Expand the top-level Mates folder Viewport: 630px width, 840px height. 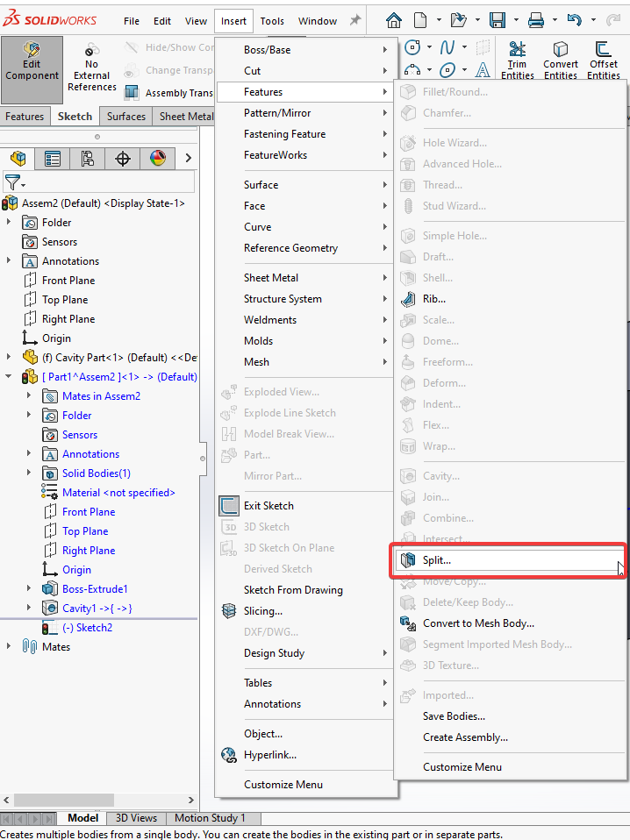coord(8,646)
